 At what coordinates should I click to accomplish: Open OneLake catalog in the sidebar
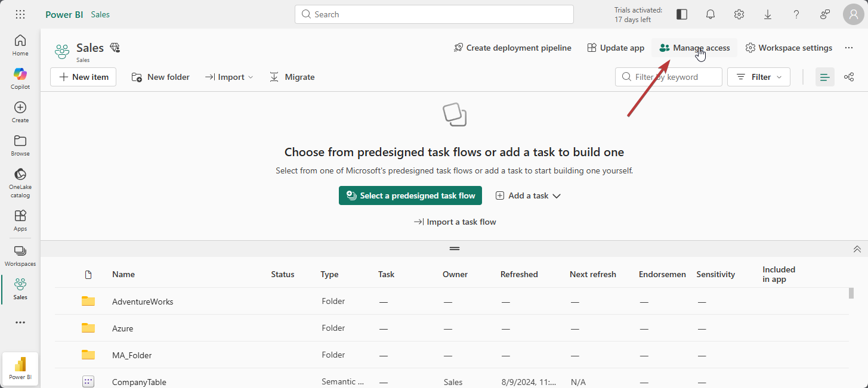coord(20,182)
